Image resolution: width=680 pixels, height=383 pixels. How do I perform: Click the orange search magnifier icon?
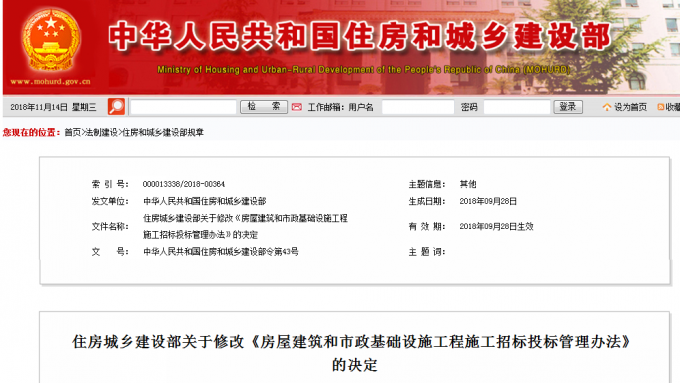click(x=116, y=107)
